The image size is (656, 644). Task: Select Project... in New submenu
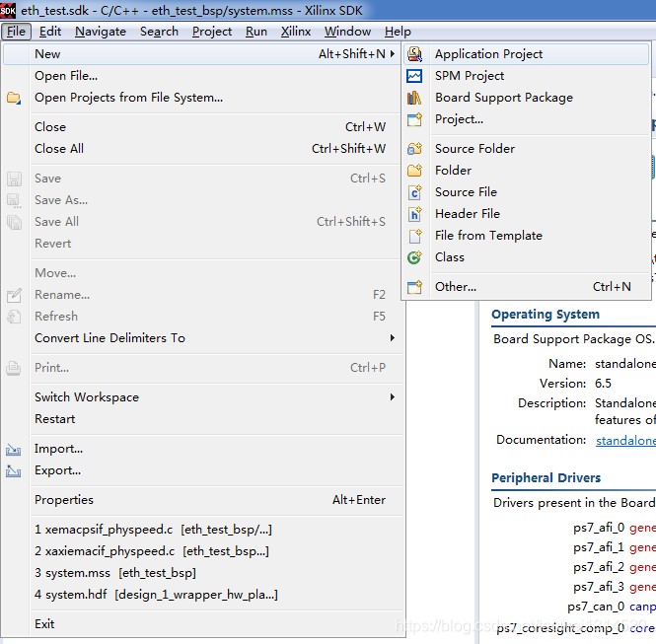pos(527,119)
